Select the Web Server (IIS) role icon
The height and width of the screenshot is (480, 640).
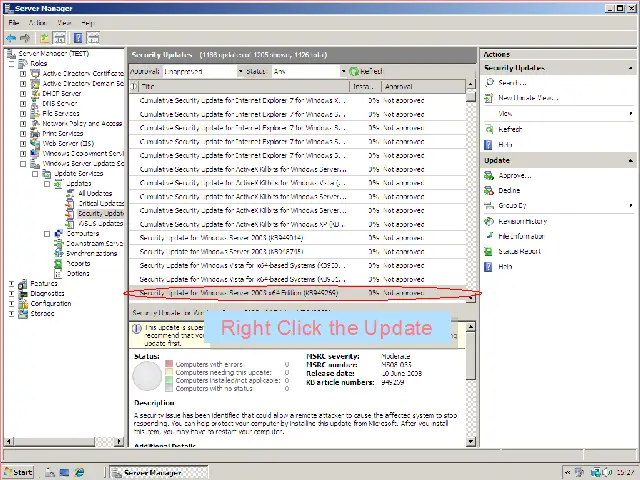tap(36, 143)
